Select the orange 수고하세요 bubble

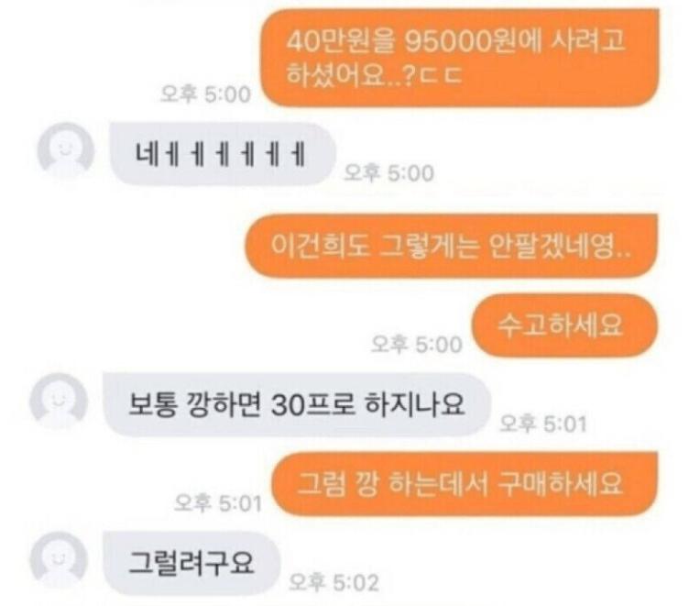(564, 325)
